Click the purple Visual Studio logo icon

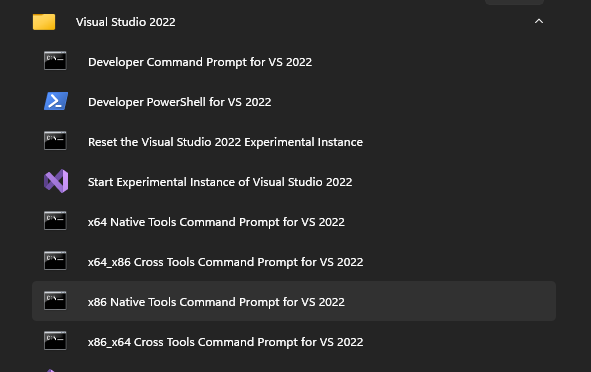pos(56,181)
